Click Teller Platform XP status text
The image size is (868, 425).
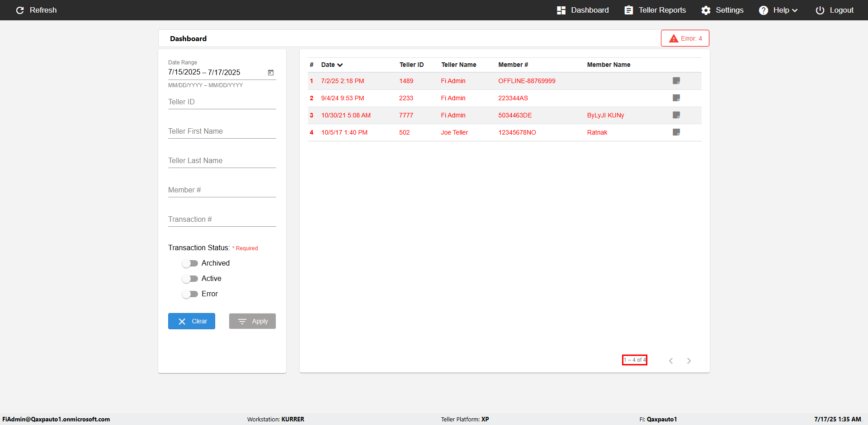click(465, 419)
